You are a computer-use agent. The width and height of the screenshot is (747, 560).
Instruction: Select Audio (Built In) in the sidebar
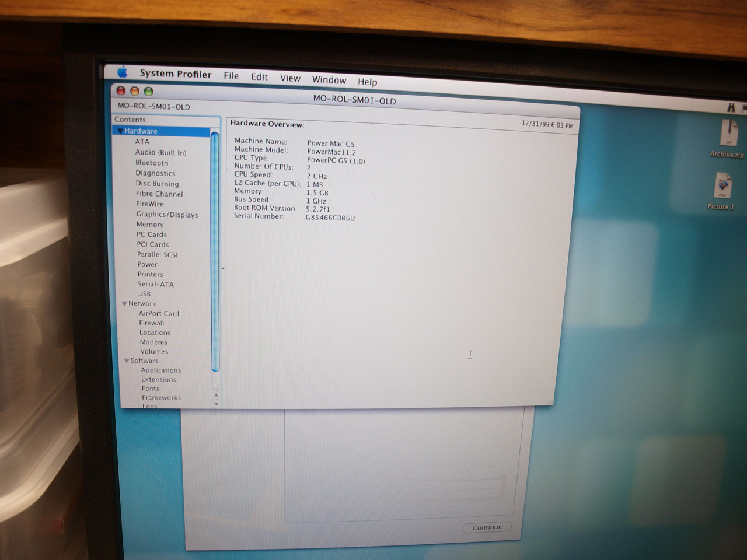tap(160, 152)
